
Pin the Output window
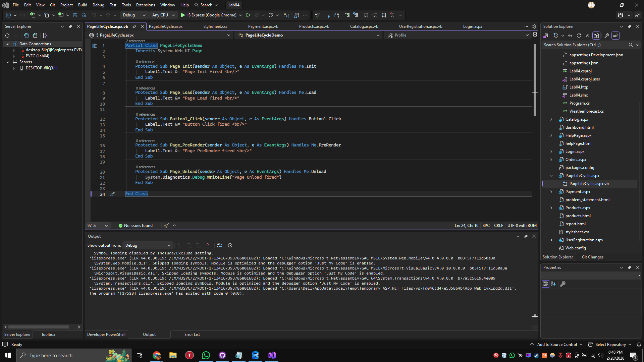(526, 236)
